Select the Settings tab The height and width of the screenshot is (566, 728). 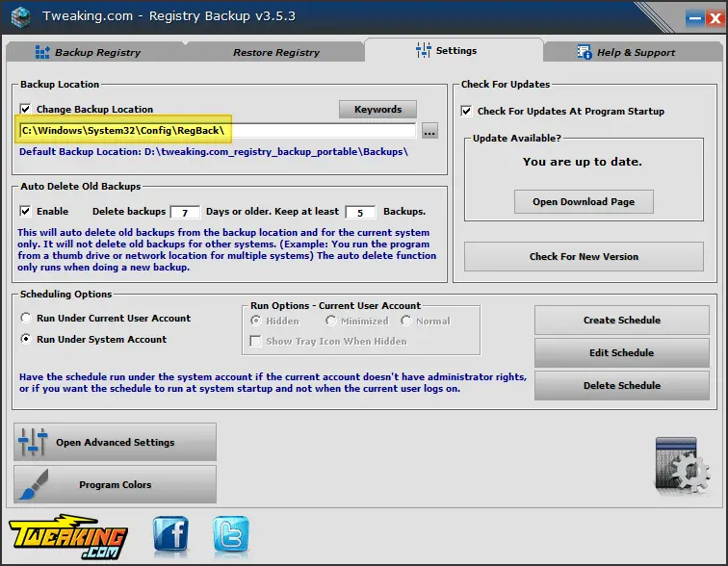tap(454, 50)
